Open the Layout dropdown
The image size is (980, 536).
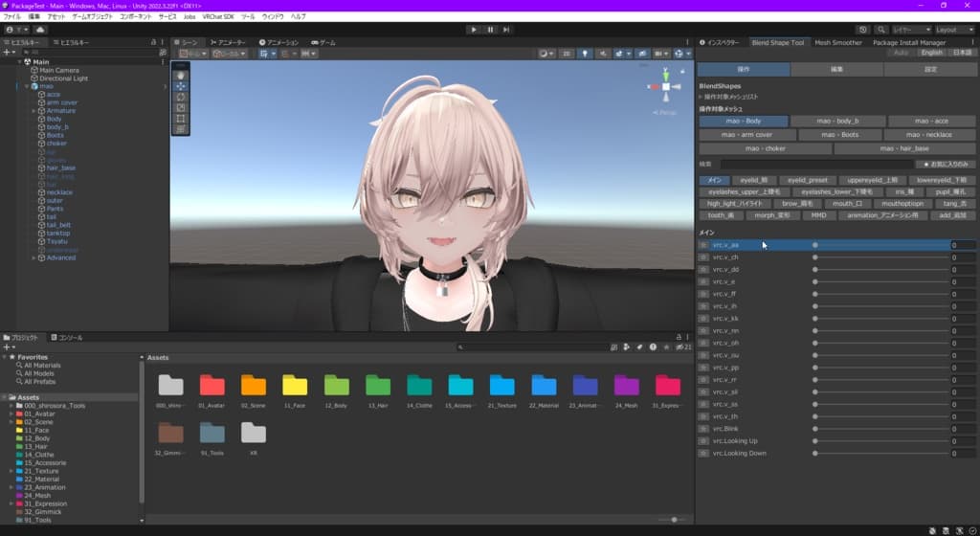click(954, 30)
